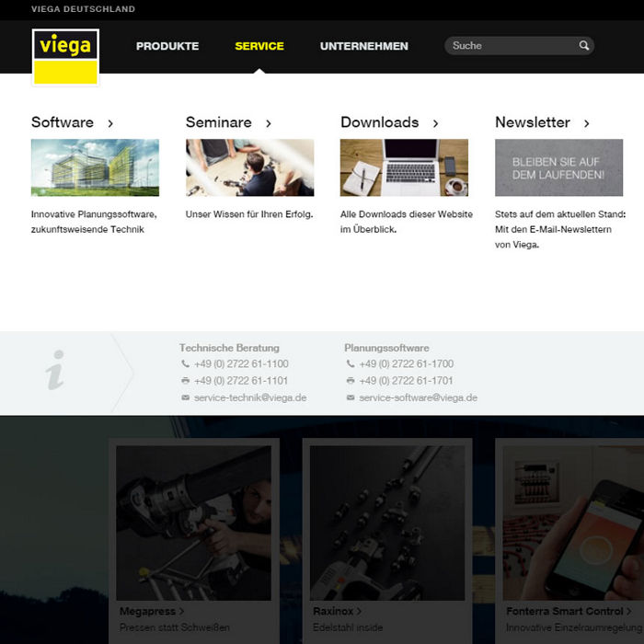This screenshot has height=644, width=644.
Task: Click the Downloads laptop thumbnail
Action: tap(404, 167)
